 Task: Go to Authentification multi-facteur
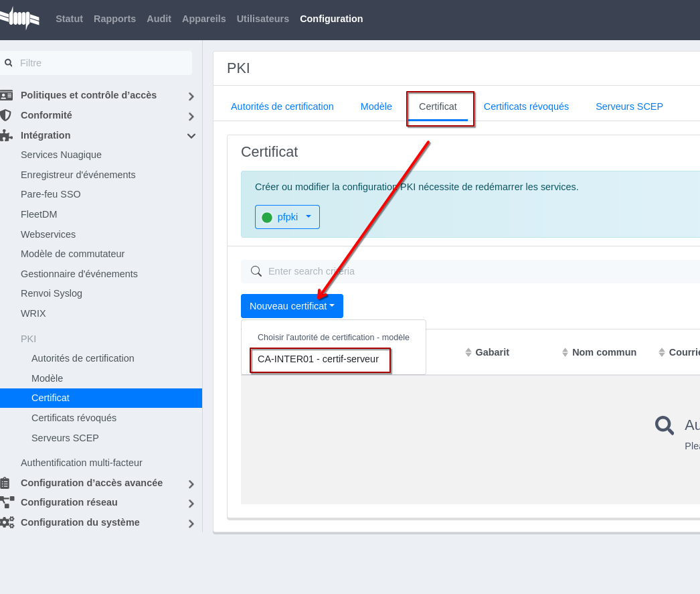(82, 463)
